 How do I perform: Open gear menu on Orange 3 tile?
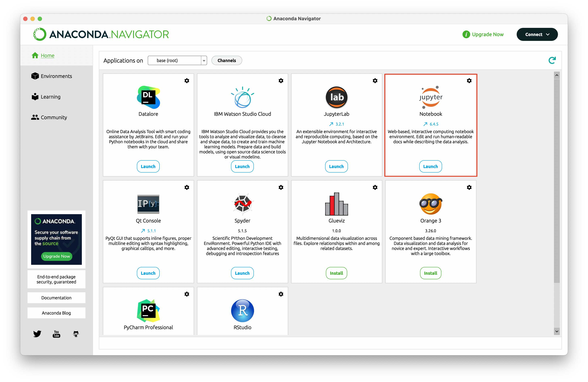point(469,187)
